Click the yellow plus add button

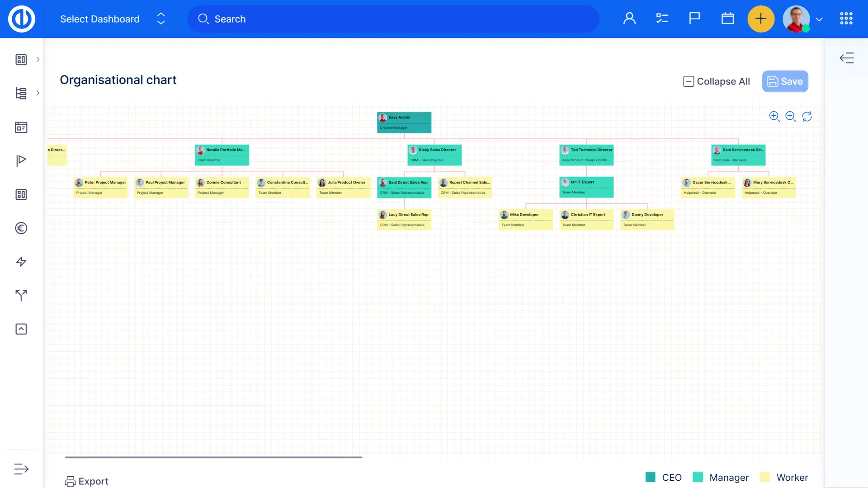pos(761,19)
